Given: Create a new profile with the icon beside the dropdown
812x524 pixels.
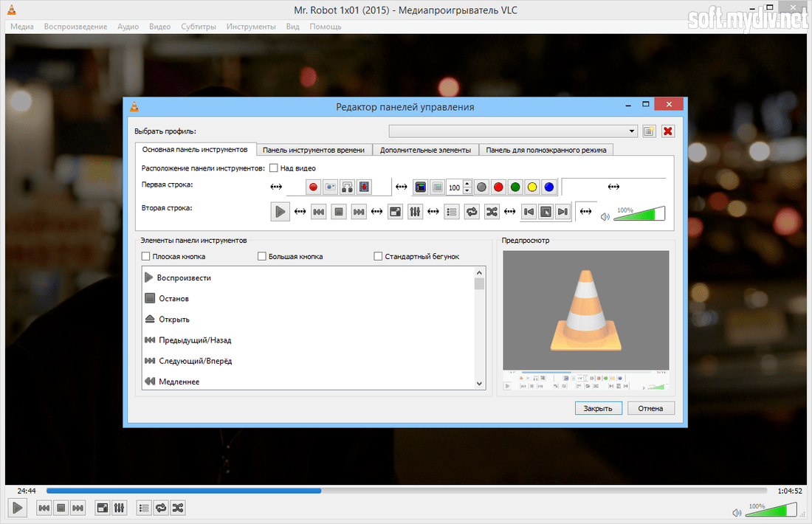Looking at the screenshot, I should click(x=649, y=131).
